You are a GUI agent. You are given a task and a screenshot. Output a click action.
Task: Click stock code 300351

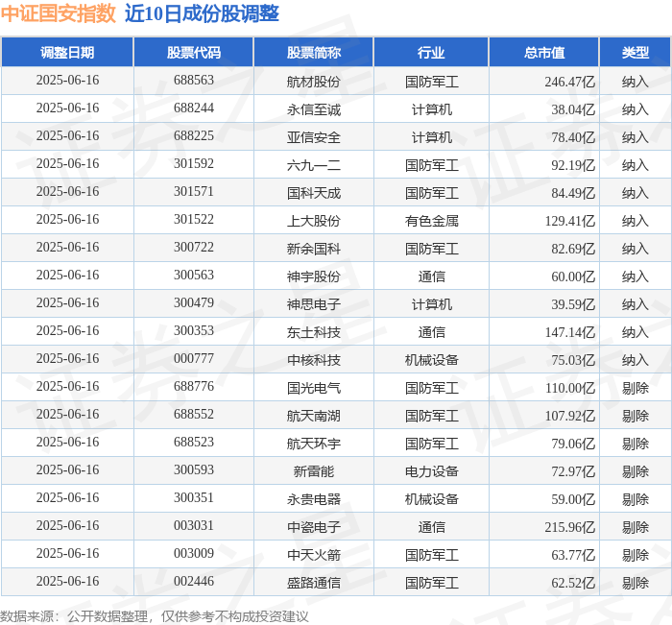(x=194, y=498)
